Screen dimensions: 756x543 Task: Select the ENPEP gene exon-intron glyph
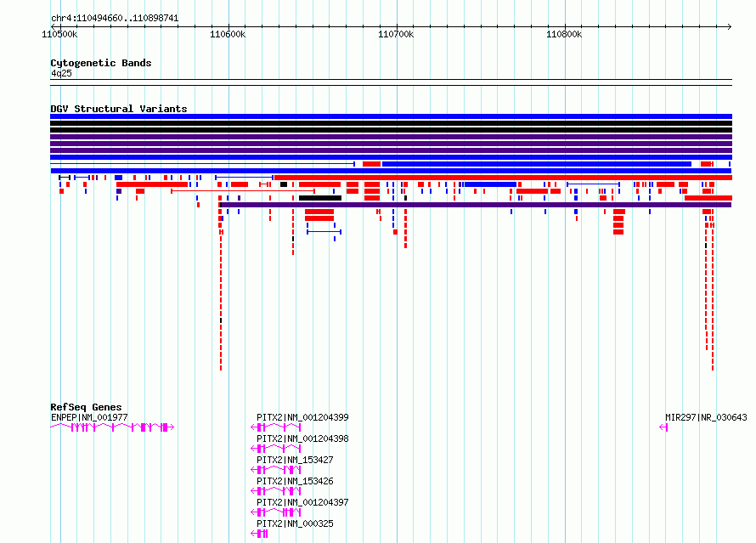tap(112, 427)
